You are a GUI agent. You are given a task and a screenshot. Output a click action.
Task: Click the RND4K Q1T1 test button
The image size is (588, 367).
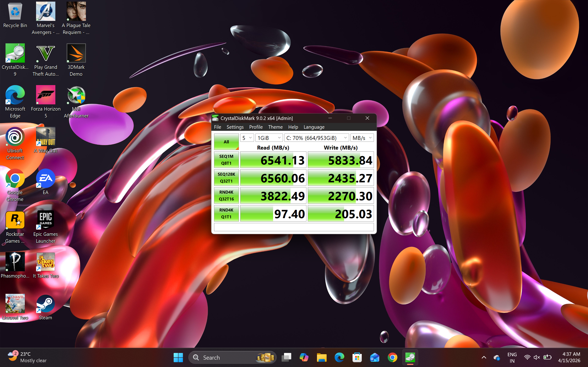pyautogui.click(x=226, y=213)
